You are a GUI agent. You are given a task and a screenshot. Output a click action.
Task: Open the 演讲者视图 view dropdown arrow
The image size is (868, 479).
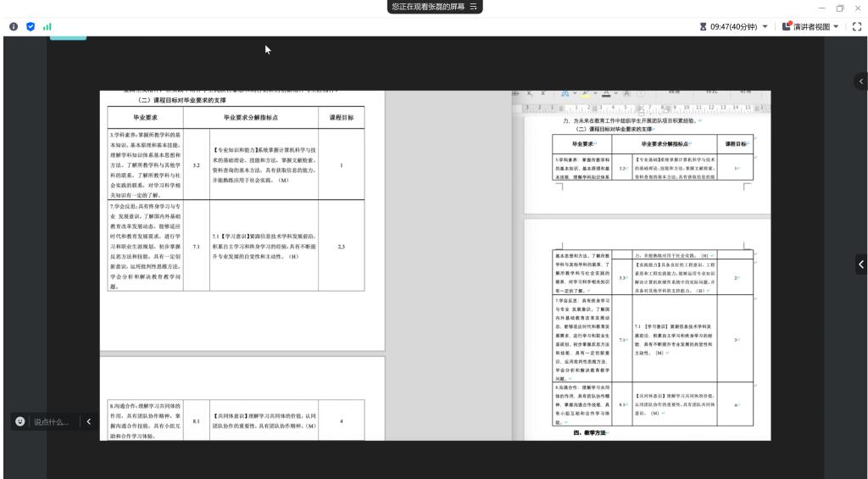coord(837,27)
